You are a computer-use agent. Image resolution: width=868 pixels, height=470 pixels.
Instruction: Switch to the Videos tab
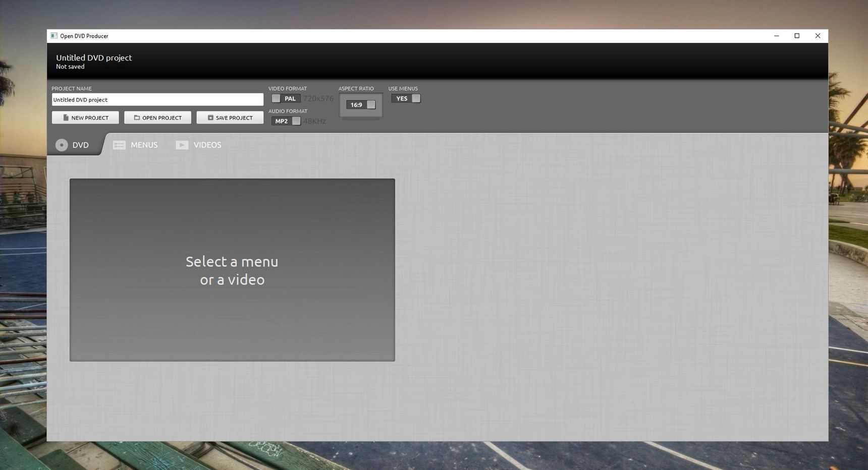click(x=198, y=145)
